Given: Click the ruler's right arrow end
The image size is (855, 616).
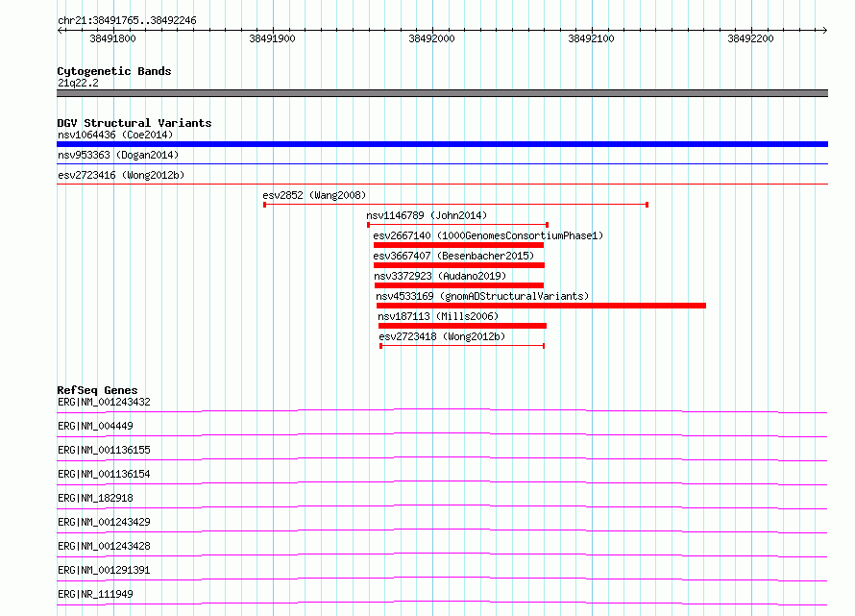Looking at the screenshot, I should (x=824, y=30).
